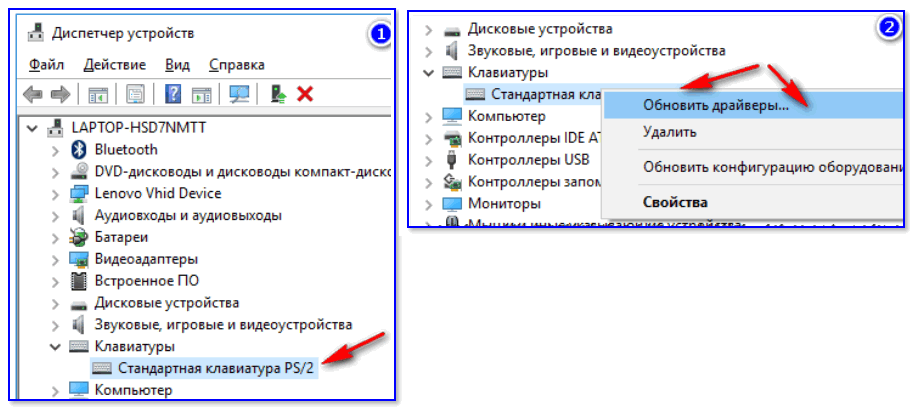Expand the Контроллеры USB node
This screenshot has height=409, width=910.
pos(429,159)
